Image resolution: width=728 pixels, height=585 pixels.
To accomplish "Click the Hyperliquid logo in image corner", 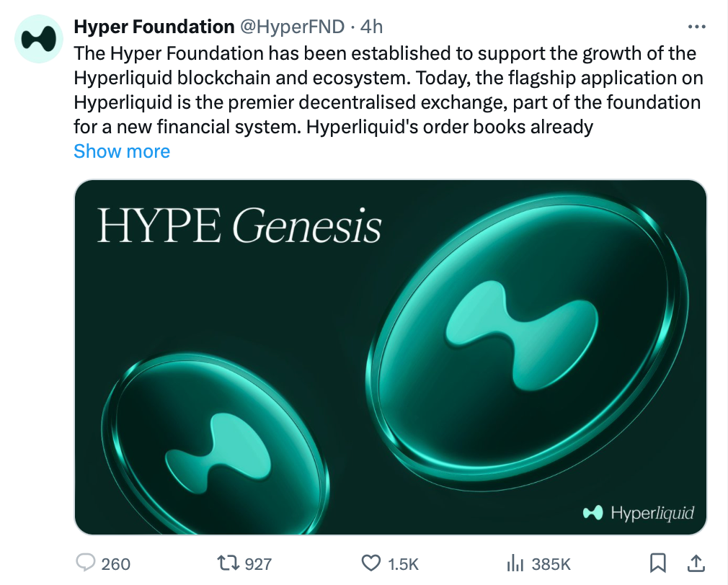I will (x=639, y=513).
